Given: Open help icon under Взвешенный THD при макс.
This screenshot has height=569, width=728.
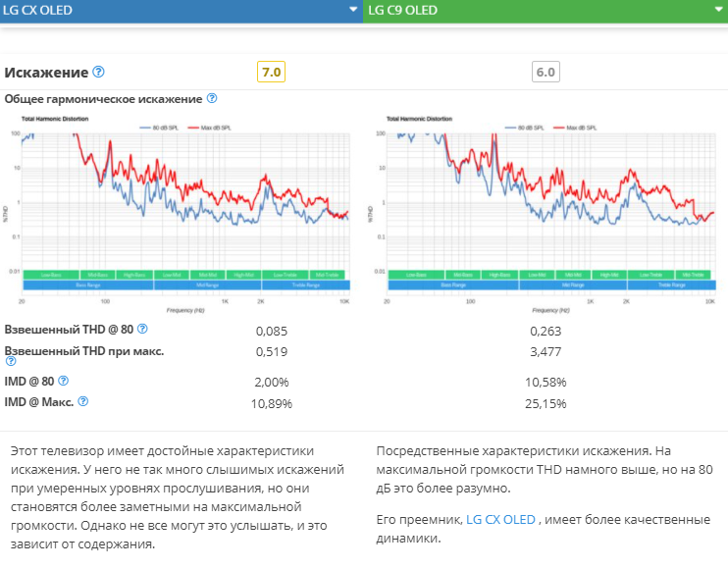Looking at the screenshot, I should tap(12, 361).
